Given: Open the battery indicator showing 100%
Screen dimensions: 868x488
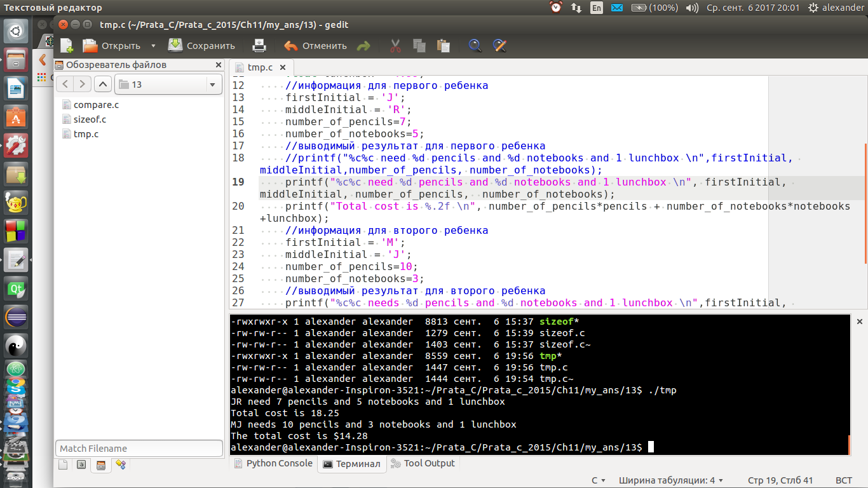Looking at the screenshot, I should point(655,8).
